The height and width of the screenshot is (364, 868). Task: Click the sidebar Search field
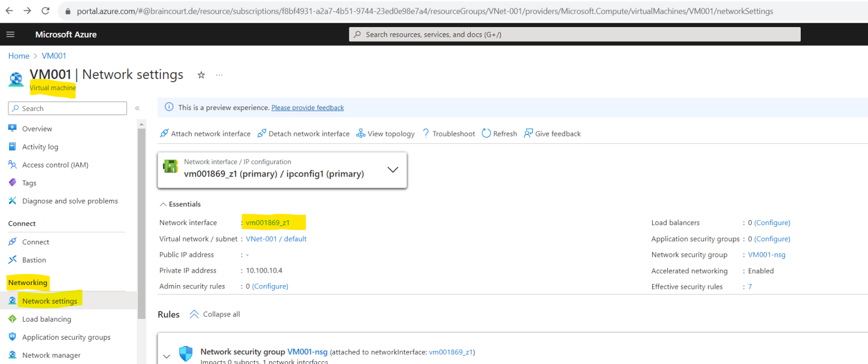pyautogui.click(x=67, y=108)
